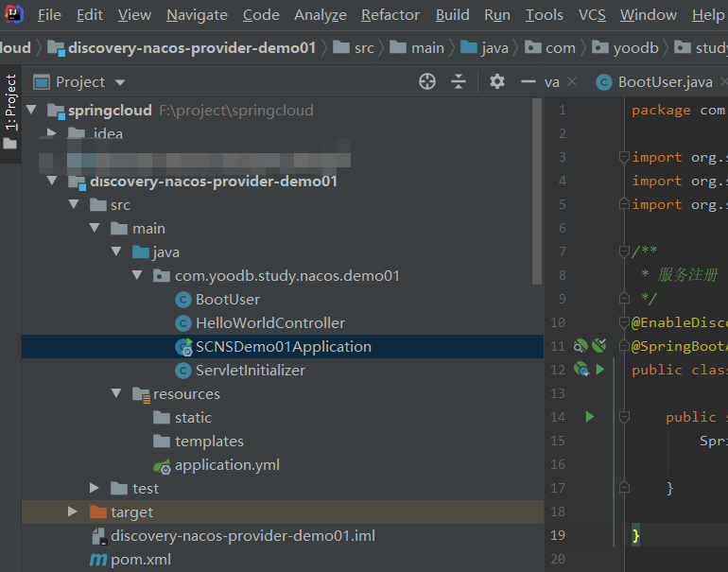Expand the test folder
This screenshot has width=728, height=572.
click(95, 488)
